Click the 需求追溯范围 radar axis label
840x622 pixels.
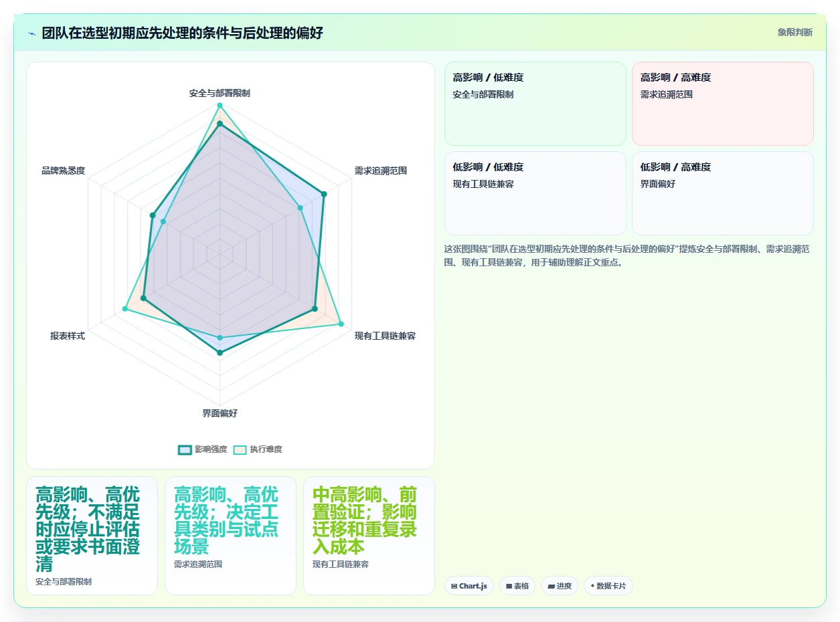(381, 171)
